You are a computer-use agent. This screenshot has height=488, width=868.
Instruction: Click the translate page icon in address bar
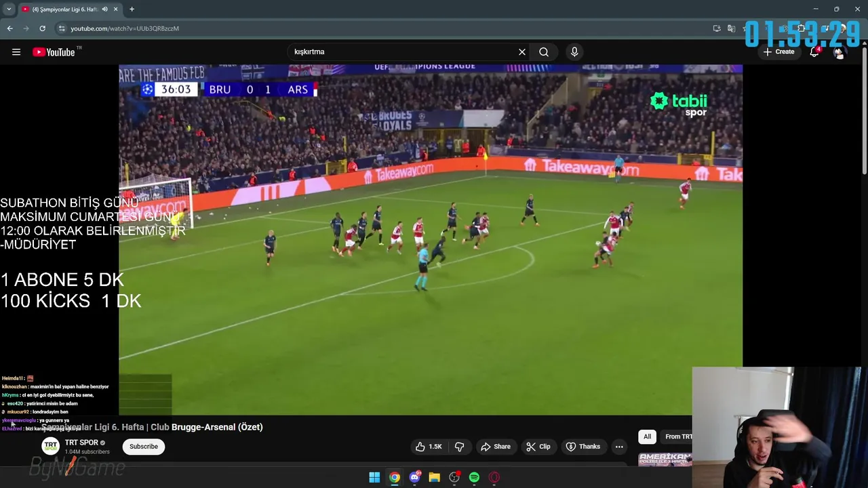tap(731, 28)
